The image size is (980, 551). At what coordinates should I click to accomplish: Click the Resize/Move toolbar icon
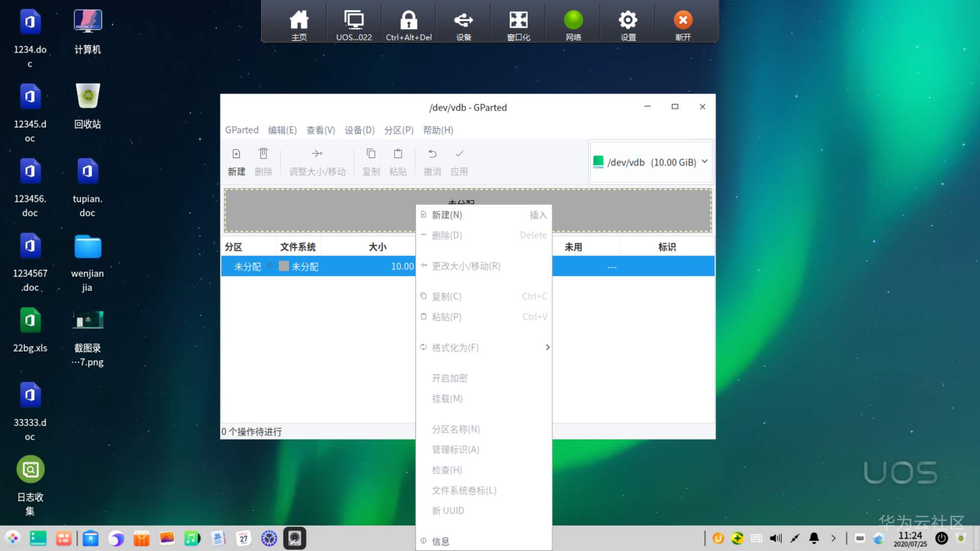(317, 154)
